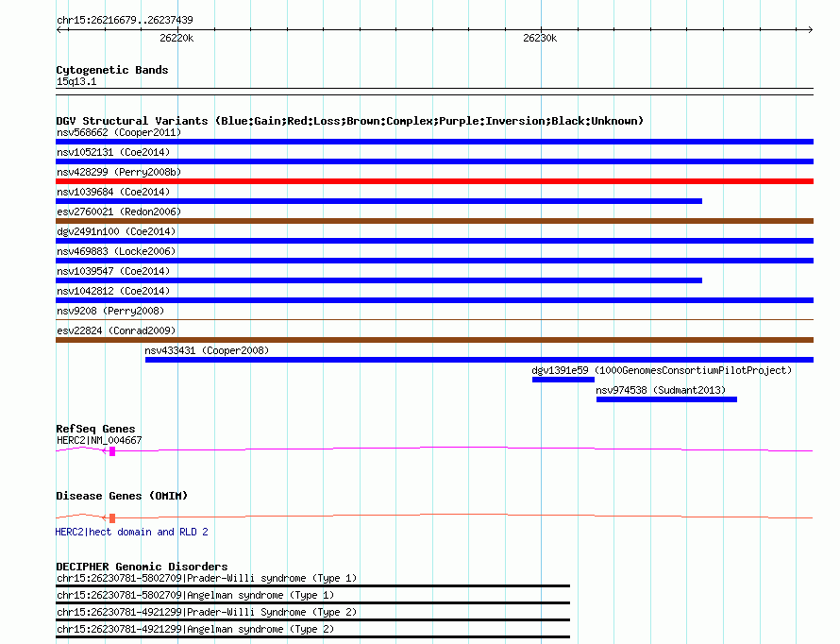
Task: Click the 26220k ruler position marker
Action: (176, 39)
